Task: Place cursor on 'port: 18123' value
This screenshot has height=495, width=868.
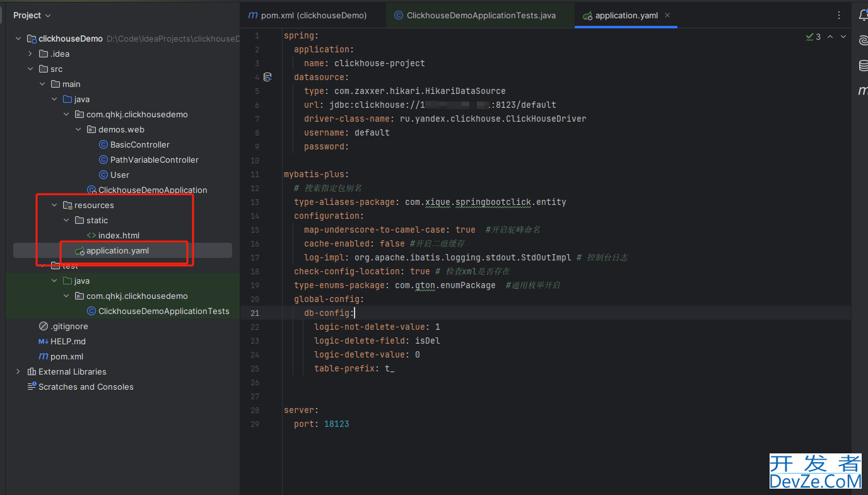Action: click(337, 424)
